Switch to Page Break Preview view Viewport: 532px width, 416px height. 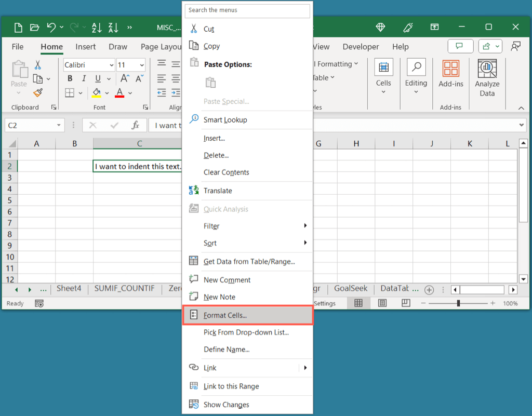[x=406, y=303]
